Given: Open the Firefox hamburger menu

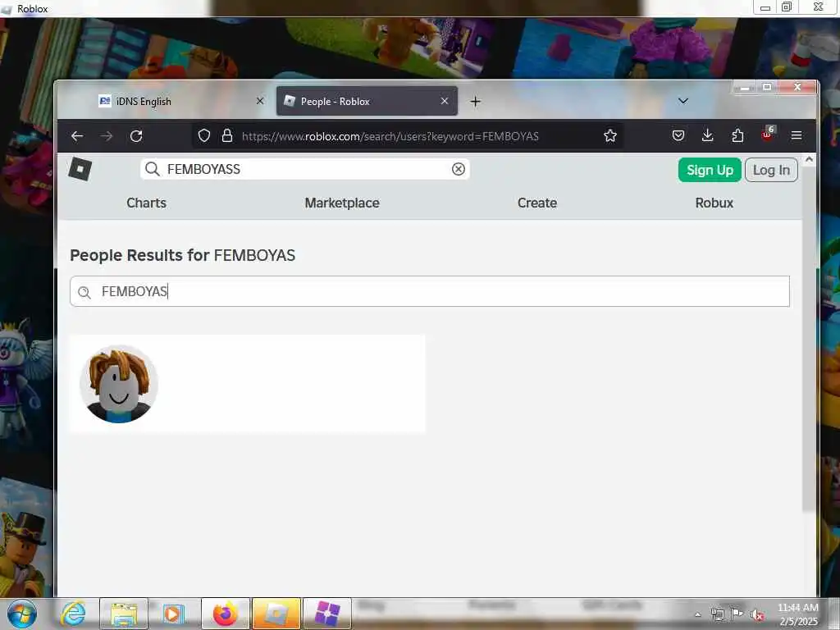Looking at the screenshot, I should pos(797,136).
